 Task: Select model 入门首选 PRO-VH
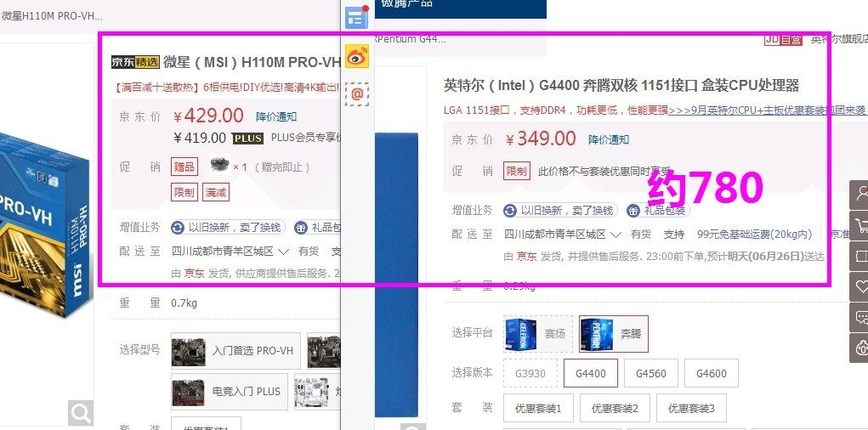(x=235, y=351)
